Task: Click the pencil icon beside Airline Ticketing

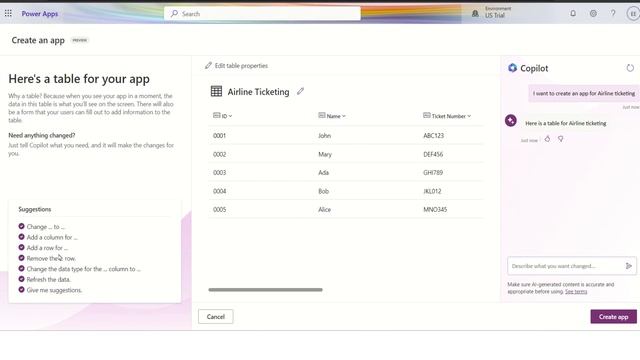Action: pos(300,91)
